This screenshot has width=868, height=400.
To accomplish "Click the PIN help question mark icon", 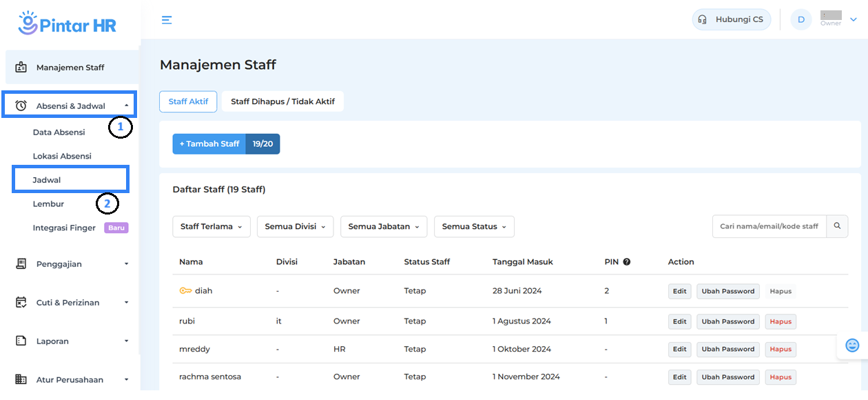I will tap(627, 262).
